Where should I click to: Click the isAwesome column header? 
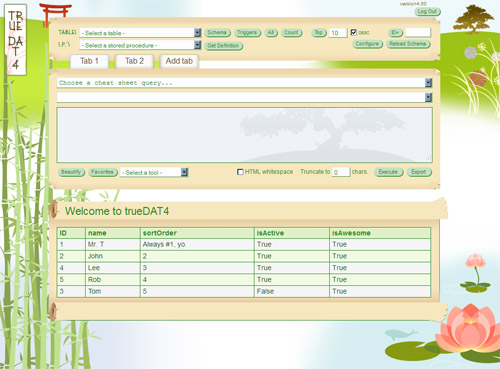click(380, 233)
